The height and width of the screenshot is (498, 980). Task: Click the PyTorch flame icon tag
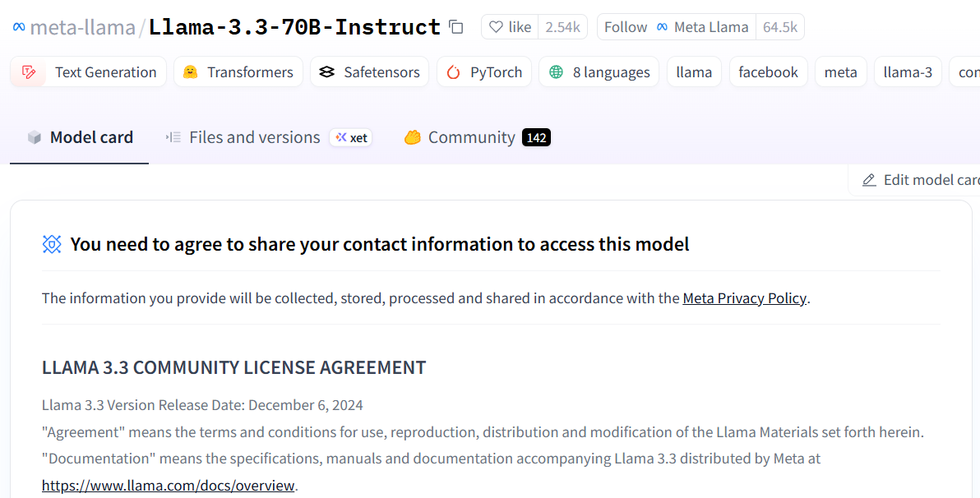click(454, 72)
